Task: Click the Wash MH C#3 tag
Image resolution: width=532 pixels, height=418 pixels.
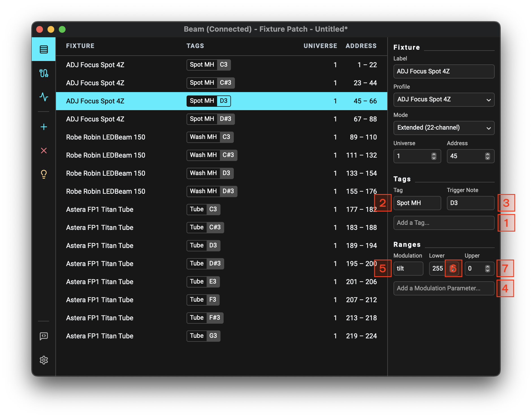Action: point(212,155)
